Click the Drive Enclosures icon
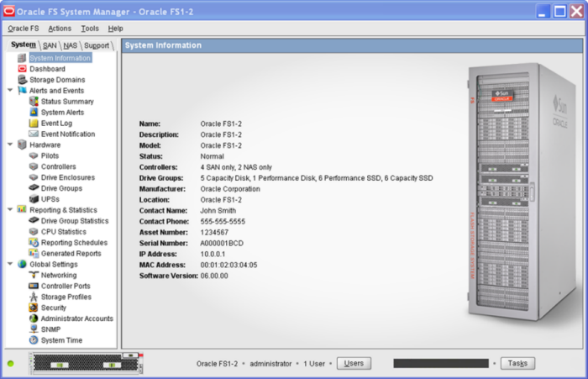588x379 pixels. (34, 177)
